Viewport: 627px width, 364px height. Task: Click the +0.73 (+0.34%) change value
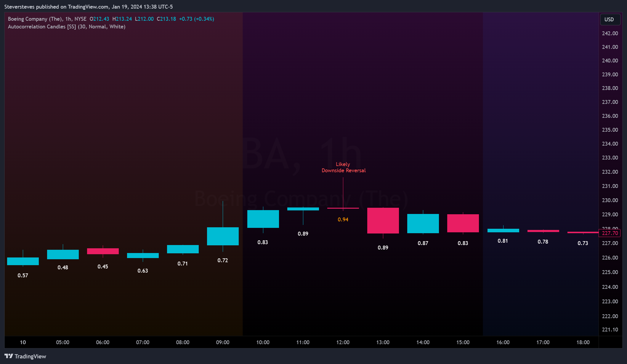[x=197, y=19]
